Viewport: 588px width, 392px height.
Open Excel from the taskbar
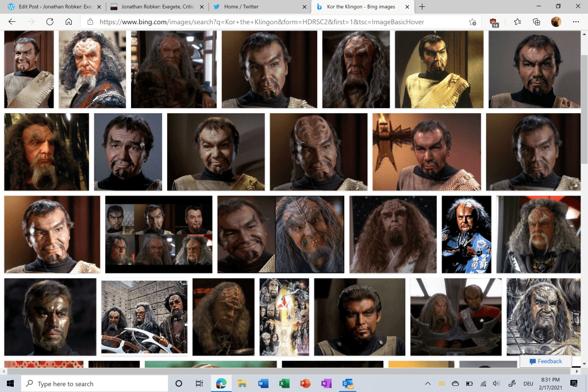tap(284, 383)
